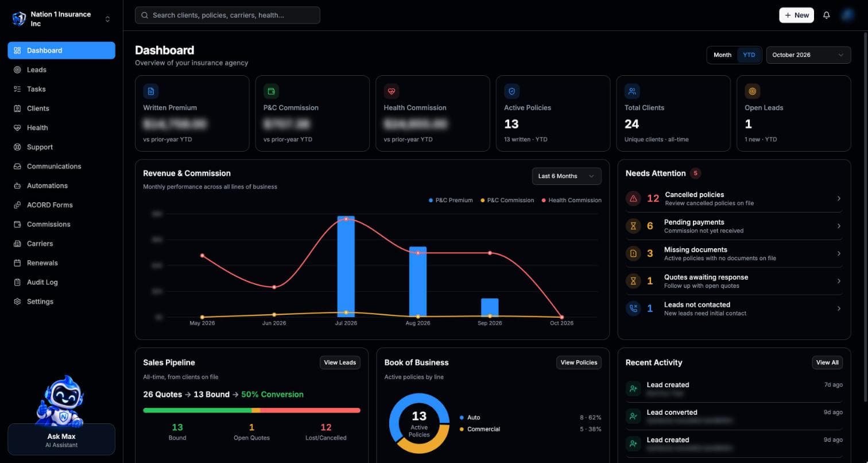Viewport: 868px width, 463px height.
Task: Switch to Month view toggle
Action: pos(722,55)
